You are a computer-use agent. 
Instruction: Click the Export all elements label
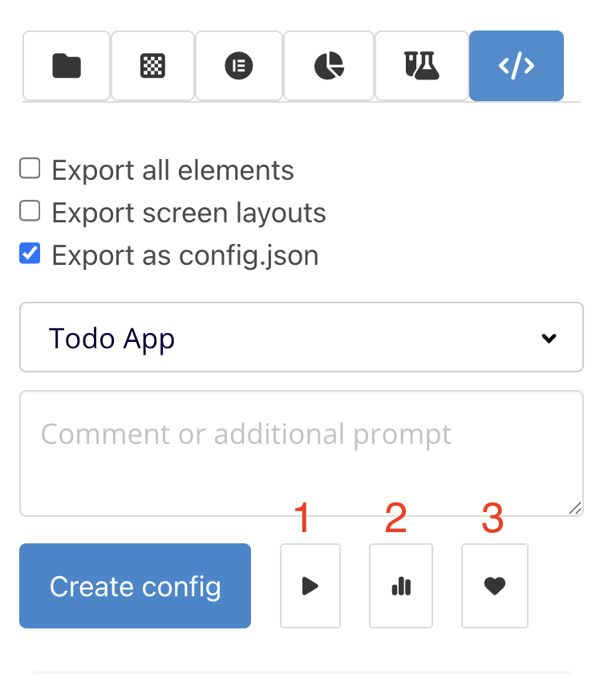click(172, 170)
